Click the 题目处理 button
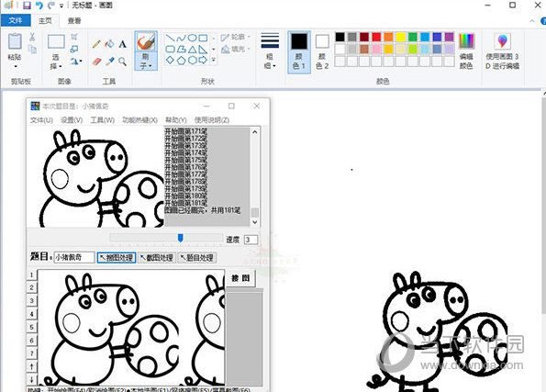The image size is (546, 392). (x=197, y=257)
